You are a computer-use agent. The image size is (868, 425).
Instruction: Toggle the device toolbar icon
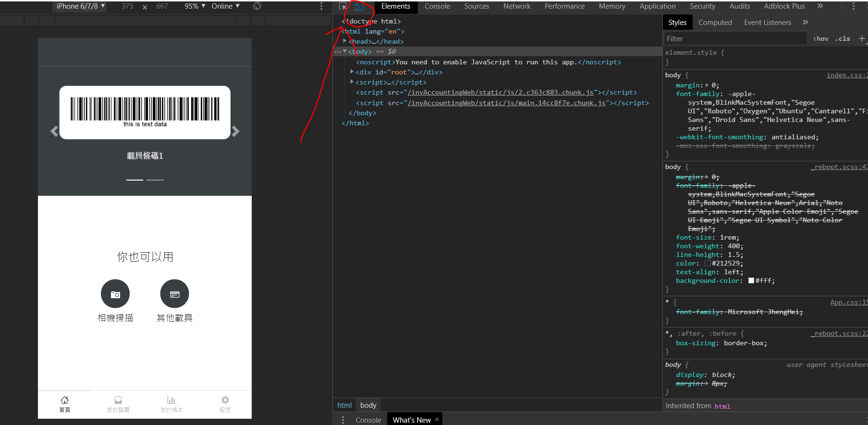358,6
